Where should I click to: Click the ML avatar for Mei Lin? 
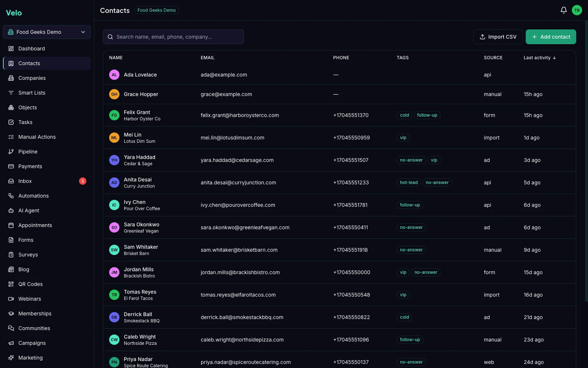click(114, 138)
